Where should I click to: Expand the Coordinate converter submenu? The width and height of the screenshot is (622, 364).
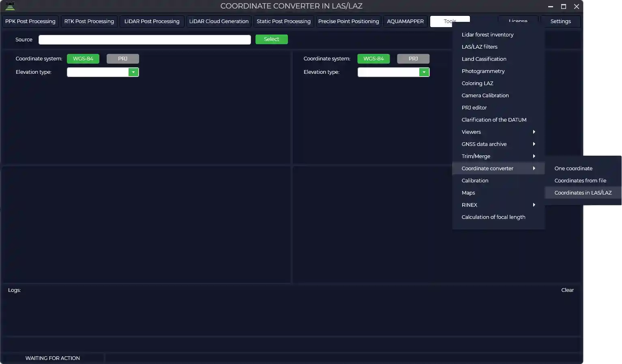pos(498,169)
